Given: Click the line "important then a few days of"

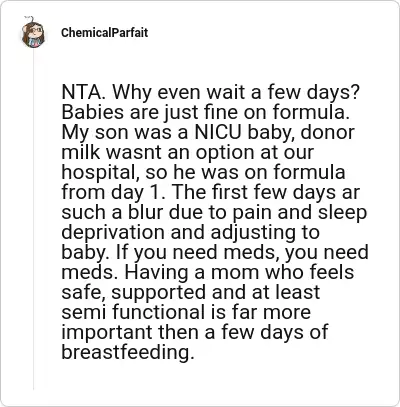Looking at the screenshot, I should 195,333.
